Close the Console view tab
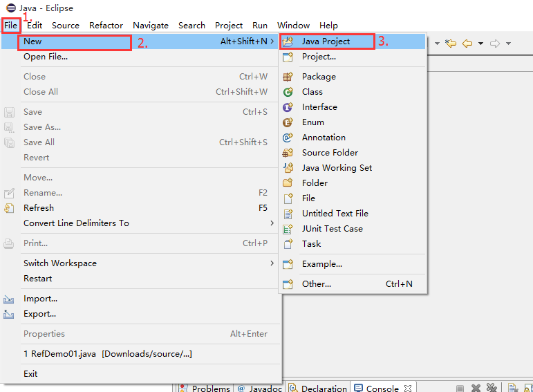This screenshot has height=392, width=533. pyautogui.click(x=408, y=388)
